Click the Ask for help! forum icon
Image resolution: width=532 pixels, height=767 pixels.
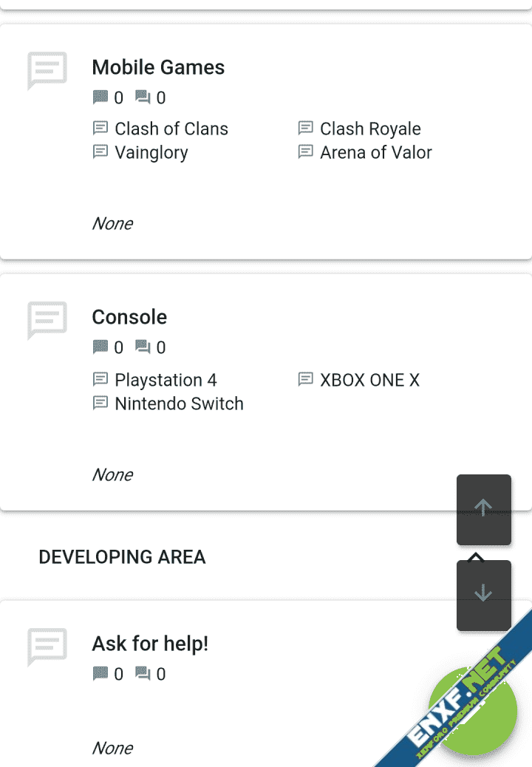47,647
